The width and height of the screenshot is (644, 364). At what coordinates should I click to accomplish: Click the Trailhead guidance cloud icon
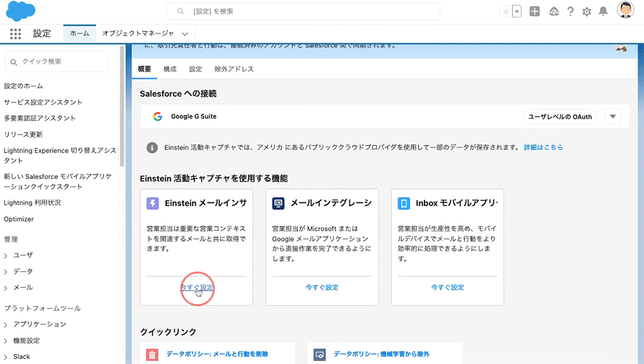click(x=554, y=12)
